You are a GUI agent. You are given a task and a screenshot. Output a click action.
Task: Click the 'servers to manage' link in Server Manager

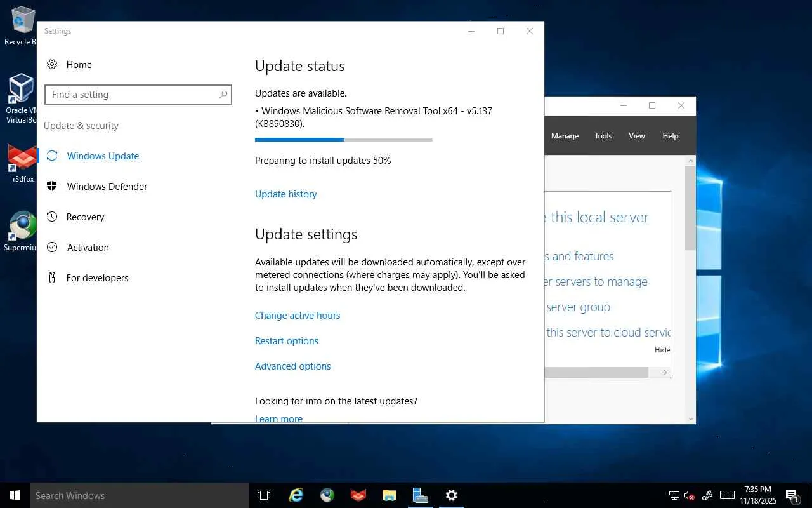601,282
